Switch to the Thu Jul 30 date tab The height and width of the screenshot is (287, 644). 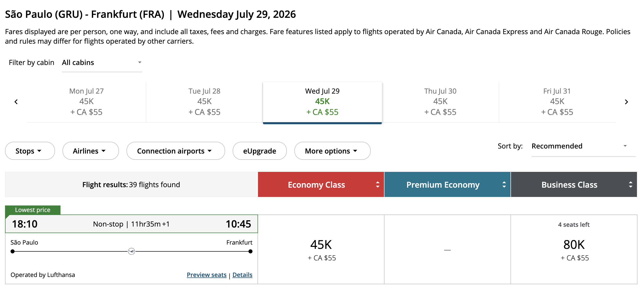pyautogui.click(x=440, y=102)
